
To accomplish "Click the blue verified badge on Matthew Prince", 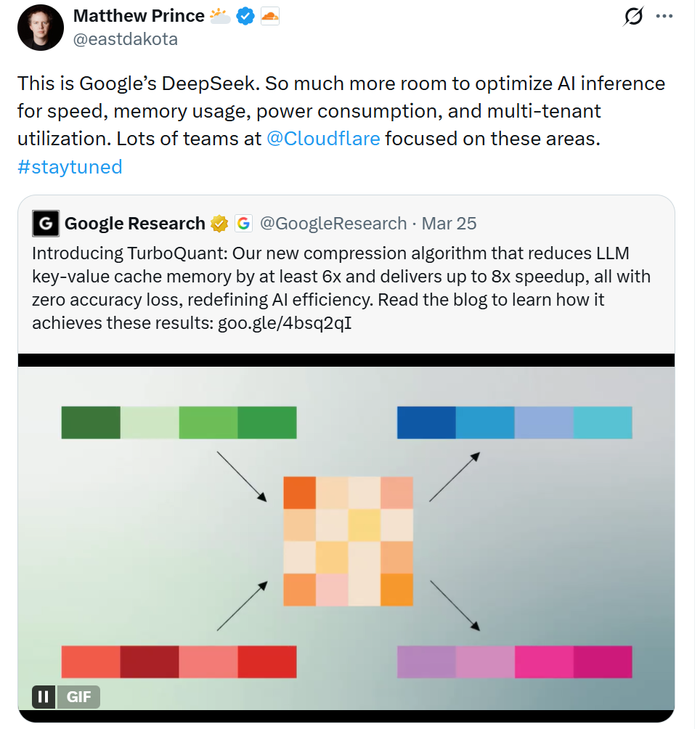I will (245, 15).
